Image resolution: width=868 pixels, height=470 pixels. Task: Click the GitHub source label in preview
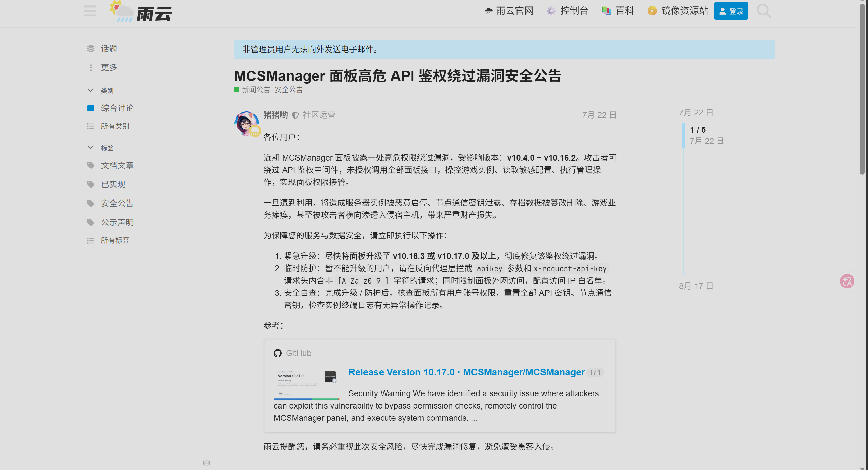pos(299,353)
